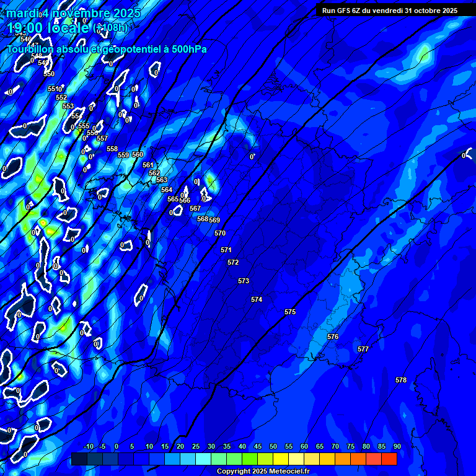Click the 19:00 locale time text
This screenshot has width=476, height=476.
[48, 28]
